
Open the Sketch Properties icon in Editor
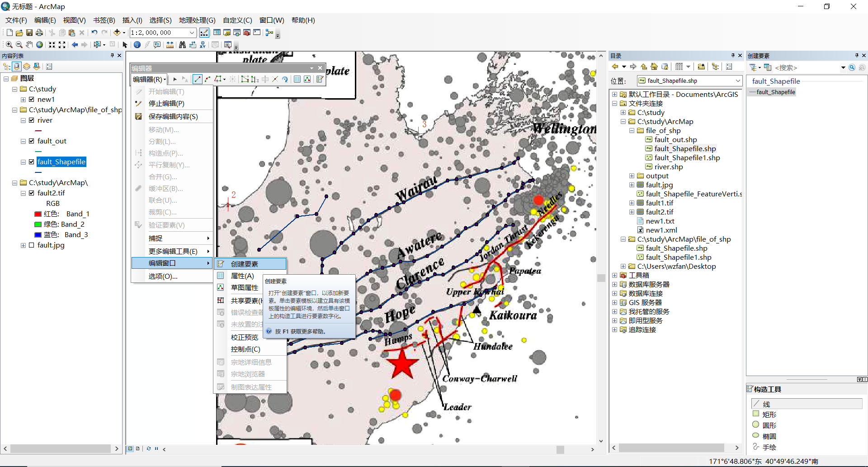(307, 79)
